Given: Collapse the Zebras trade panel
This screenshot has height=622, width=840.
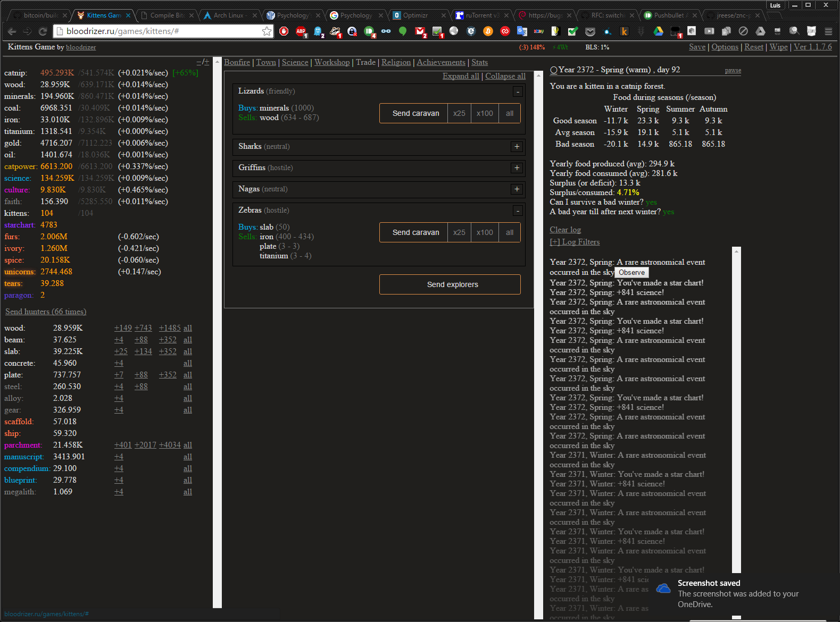Looking at the screenshot, I should [517, 211].
